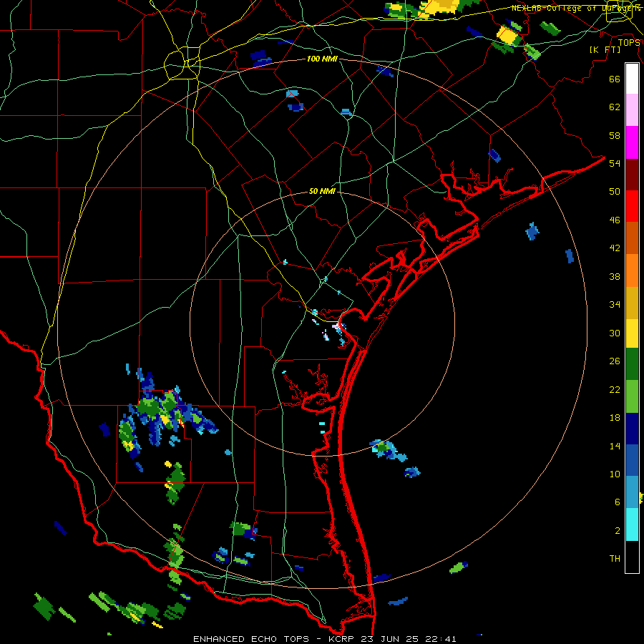Image resolution: width=644 pixels, height=644 pixels.
Task: Click legend value 46
Action: click(x=615, y=220)
